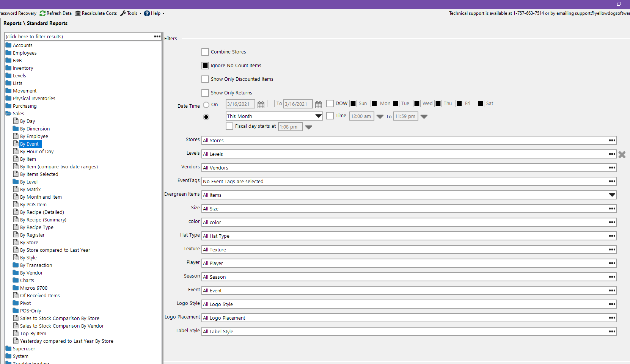The width and height of the screenshot is (630, 364).
Task: Open the 12:00 am start time dropdown
Action: [x=380, y=117]
